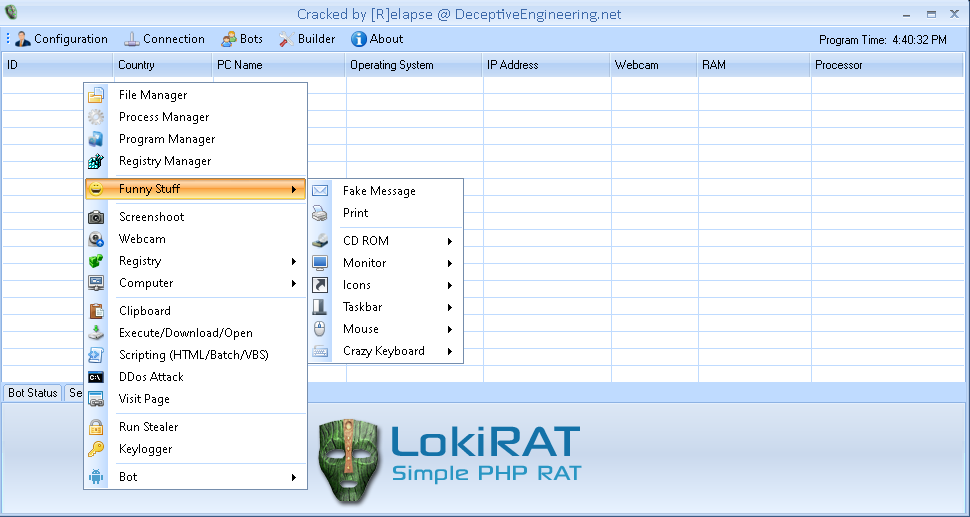This screenshot has width=970, height=517.
Task: Switch to the Bot Status tab
Action: click(33, 393)
